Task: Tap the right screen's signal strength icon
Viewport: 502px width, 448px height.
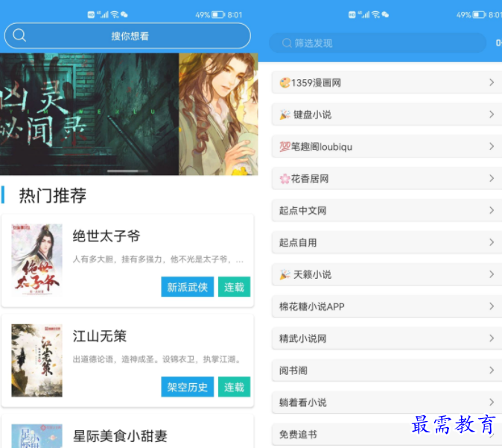Action: click(364, 14)
